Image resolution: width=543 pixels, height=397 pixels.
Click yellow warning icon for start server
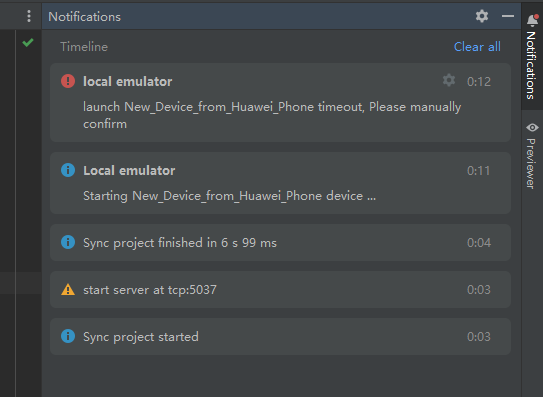68,290
